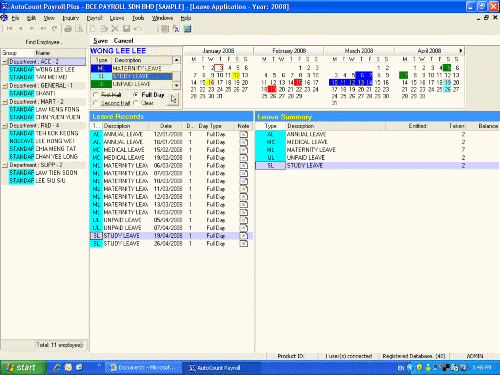This screenshot has width=500, height=375.
Task: Open print preview toolbar icon
Action: [x=79, y=29]
